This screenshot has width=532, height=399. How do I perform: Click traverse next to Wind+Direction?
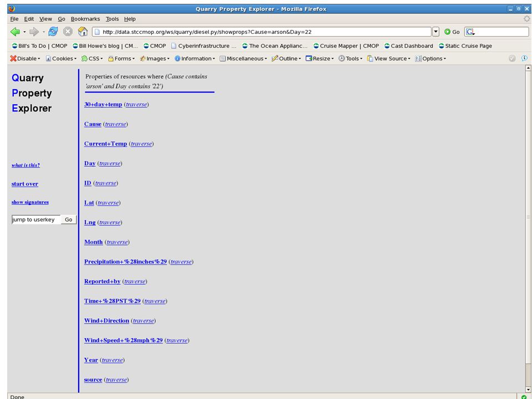(x=143, y=321)
